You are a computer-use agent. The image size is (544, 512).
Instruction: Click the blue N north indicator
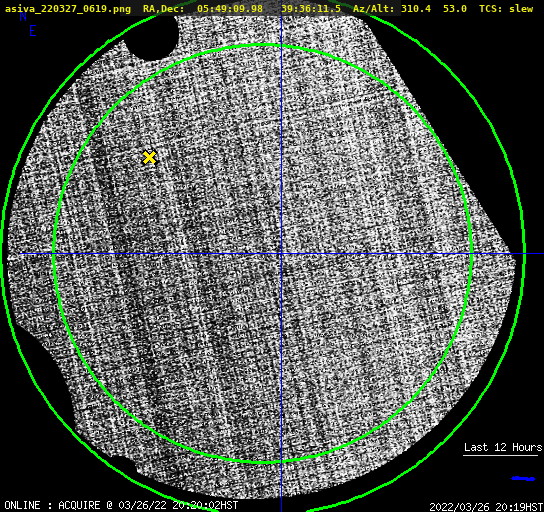pos(23,16)
